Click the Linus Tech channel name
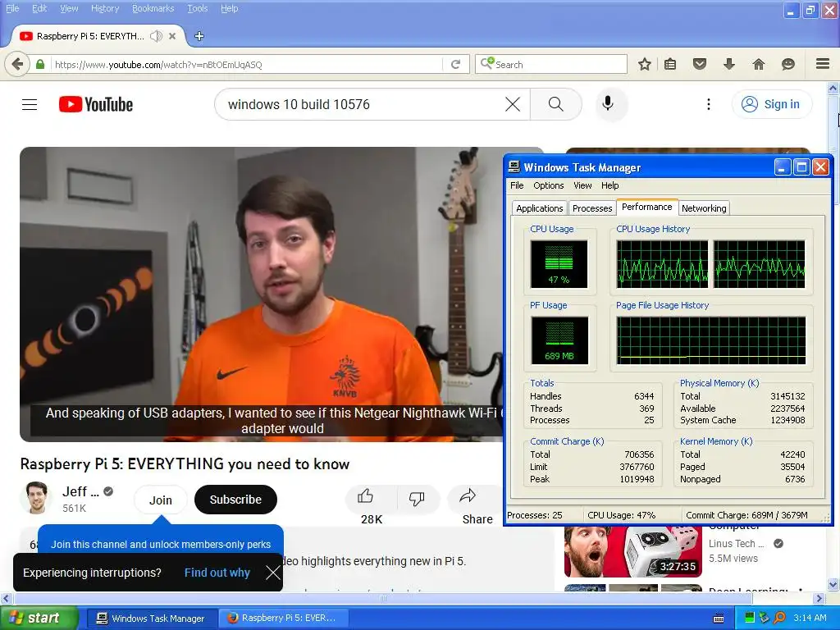The width and height of the screenshot is (840, 630). pos(736,543)
